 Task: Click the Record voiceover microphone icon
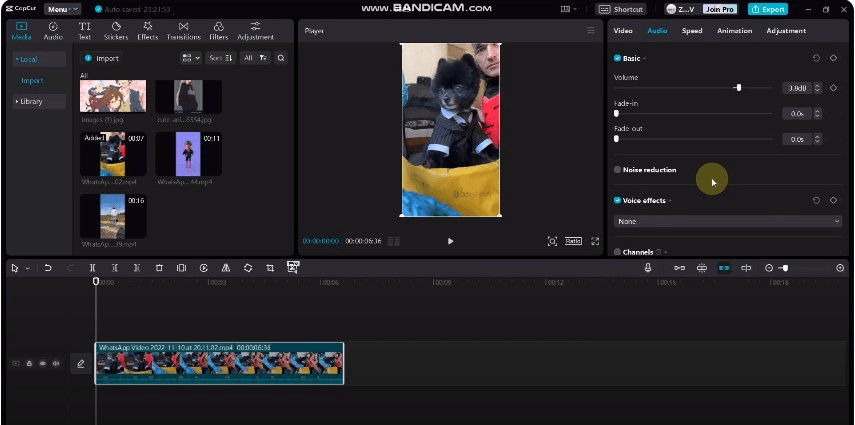click(x=648, y=268)
